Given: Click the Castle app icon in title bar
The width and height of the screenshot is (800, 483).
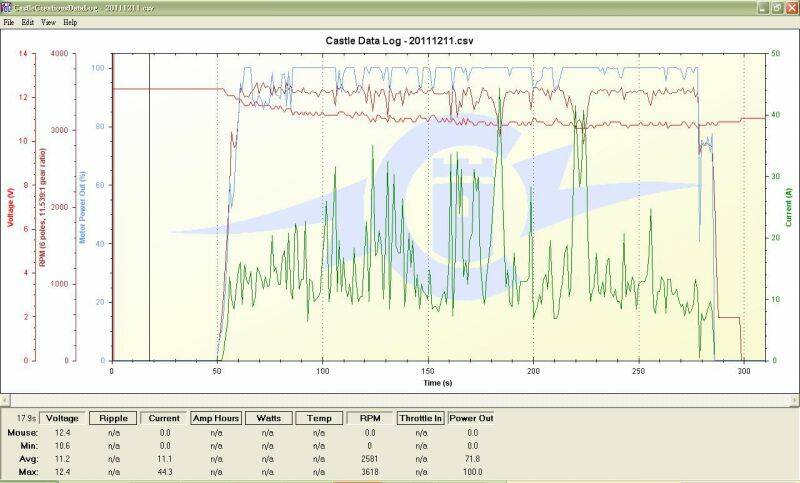Looking at the screenshot, I should pos(6,6).
